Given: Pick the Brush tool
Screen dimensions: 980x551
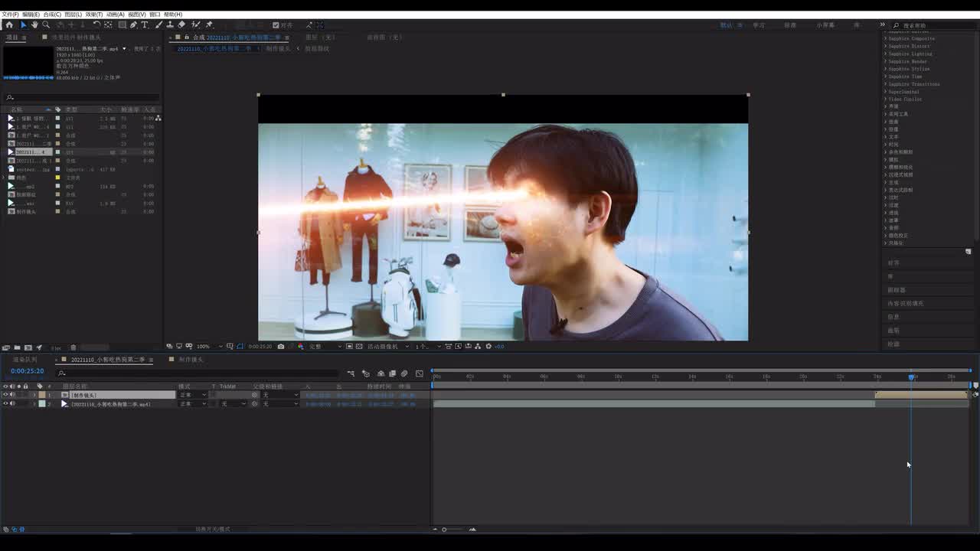Looking at the screenshot, I should [x=159, y=25].
